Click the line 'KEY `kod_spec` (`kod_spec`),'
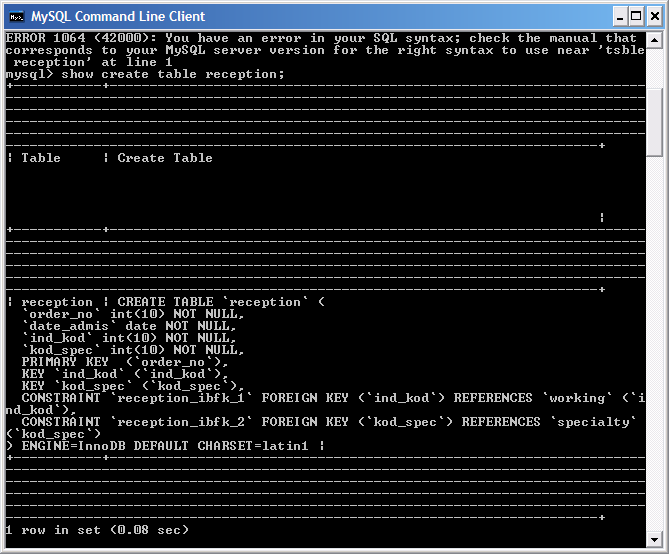Viewport: 669px width, 554px height. tap(133, 386)
